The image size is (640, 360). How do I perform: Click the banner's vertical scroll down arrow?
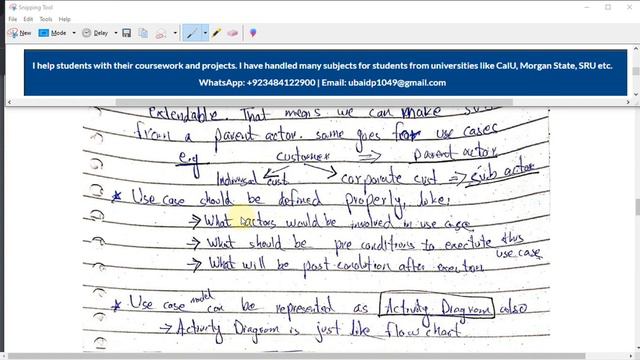636,94
